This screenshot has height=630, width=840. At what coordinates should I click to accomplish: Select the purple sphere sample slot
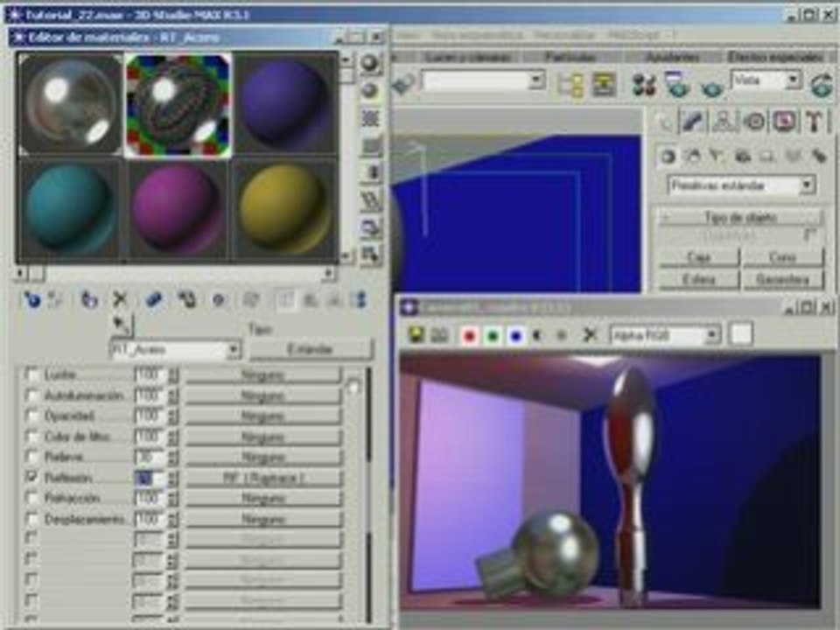283,105
